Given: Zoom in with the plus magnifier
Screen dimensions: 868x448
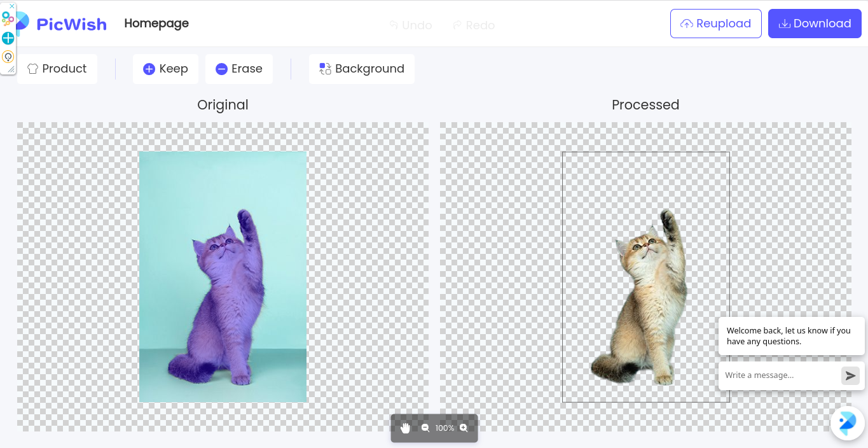Looking at the screenshot, I should click(x=464, y=428).
